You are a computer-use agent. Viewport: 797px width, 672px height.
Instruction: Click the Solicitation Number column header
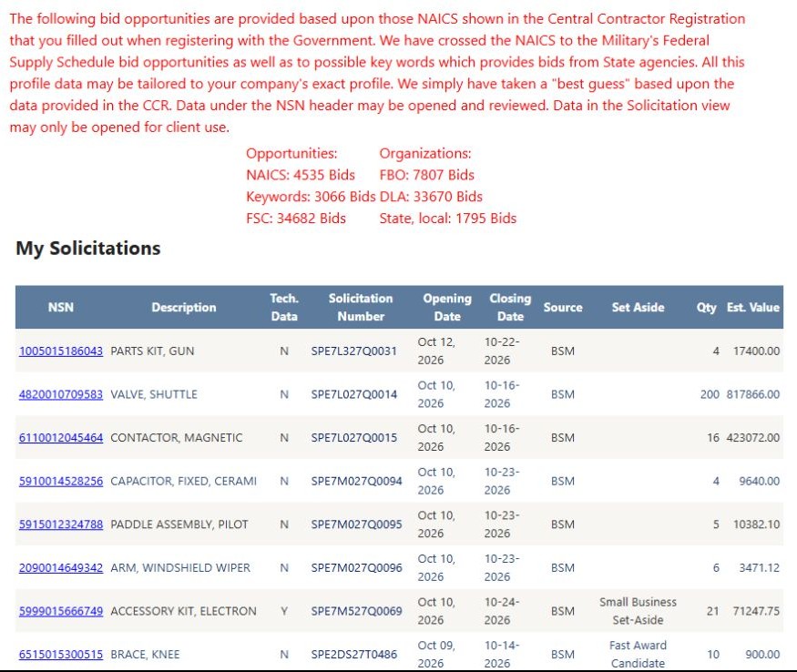pos(361,307)
